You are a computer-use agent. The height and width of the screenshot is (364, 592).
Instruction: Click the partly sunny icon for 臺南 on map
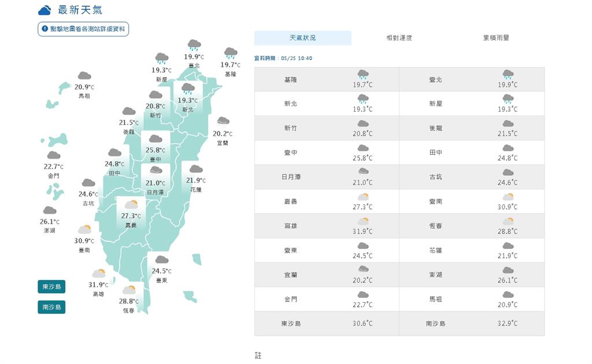[84, 229]
